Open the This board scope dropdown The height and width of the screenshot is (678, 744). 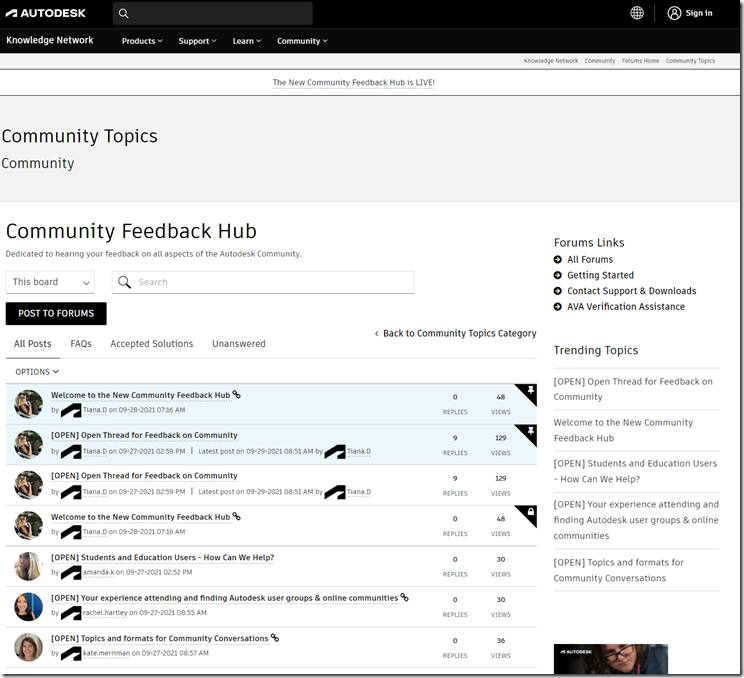(50, 282)
